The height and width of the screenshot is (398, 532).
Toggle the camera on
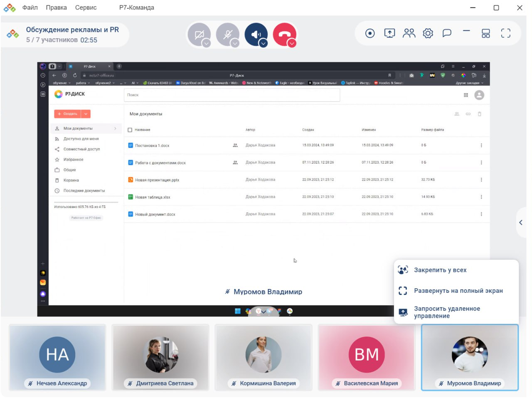199,35
